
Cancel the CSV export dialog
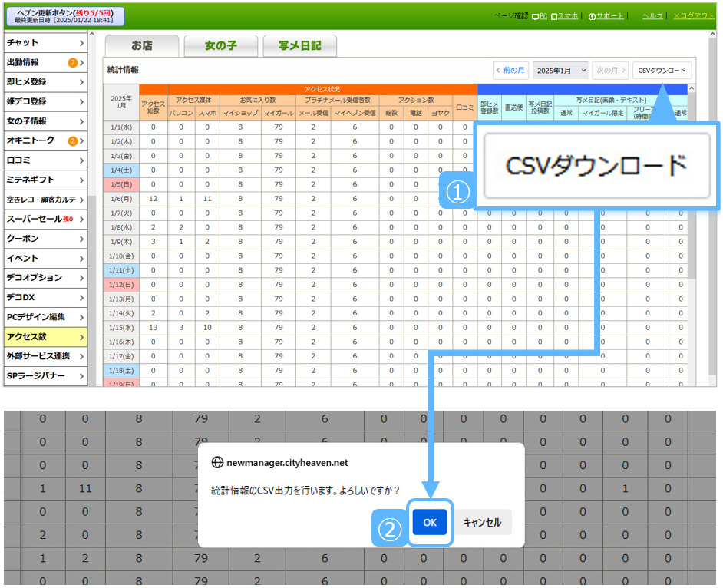point(482,523)
